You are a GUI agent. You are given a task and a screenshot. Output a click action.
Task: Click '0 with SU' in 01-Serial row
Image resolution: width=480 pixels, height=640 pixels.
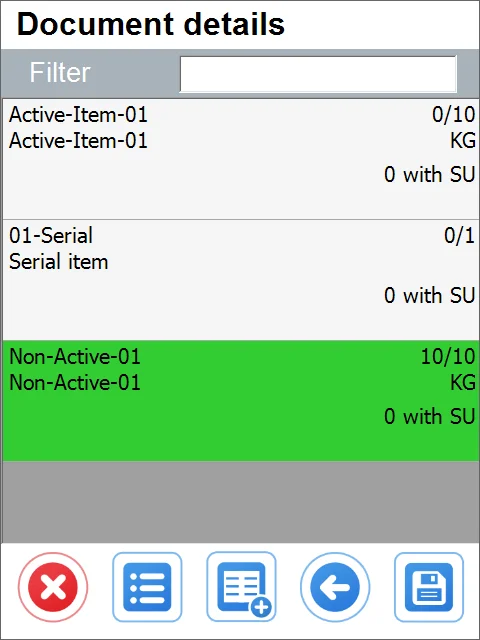430,295
